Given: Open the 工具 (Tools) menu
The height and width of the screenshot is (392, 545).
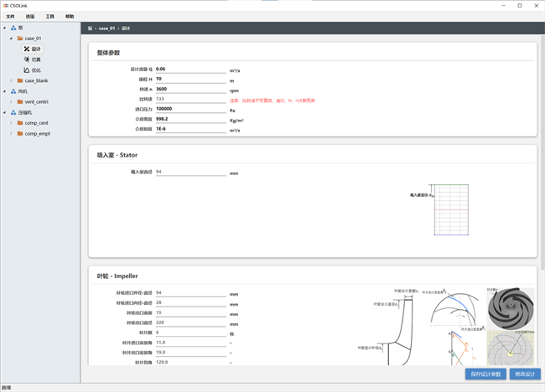Looking at the screenshot, I should 49,16.
